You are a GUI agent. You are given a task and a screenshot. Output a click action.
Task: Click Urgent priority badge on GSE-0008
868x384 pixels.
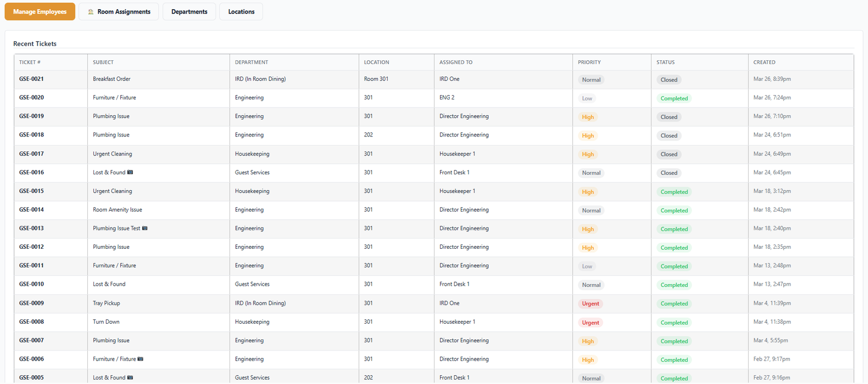click(590, 323)
